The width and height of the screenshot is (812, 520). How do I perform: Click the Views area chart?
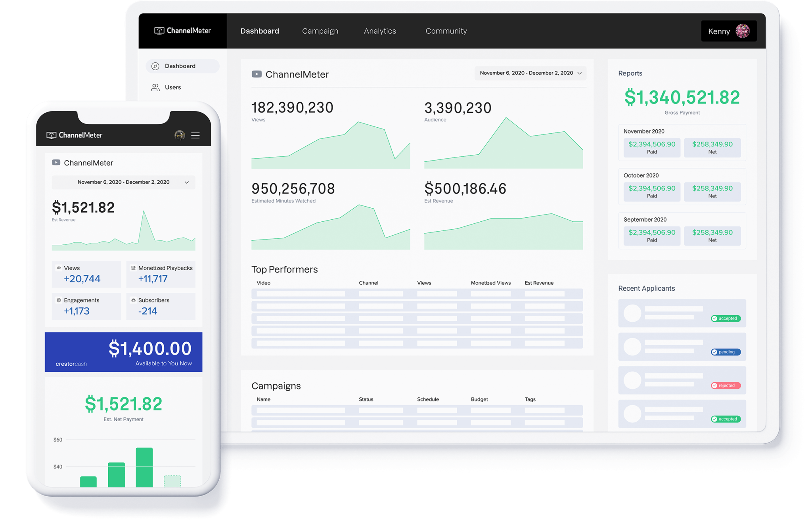point(331,145)
